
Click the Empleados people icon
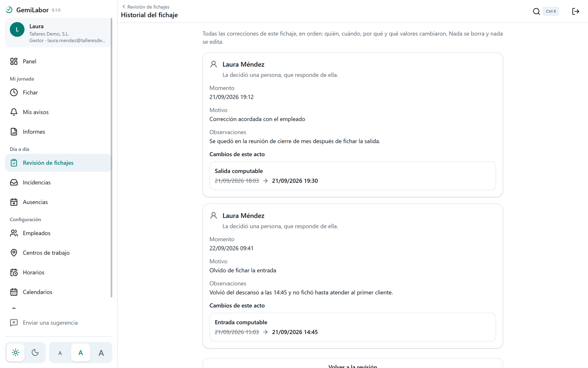click(14, 233)
